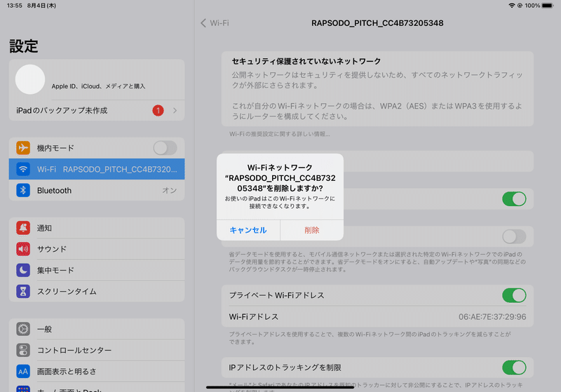561x392 pixels.
Task: Open Wi-Fiの推奨設定に関する詳しい情報 link
Action: point(280,134)
